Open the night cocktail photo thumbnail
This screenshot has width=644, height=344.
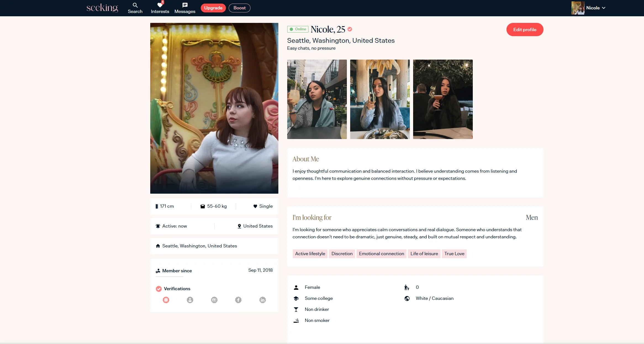click(443, 99)
